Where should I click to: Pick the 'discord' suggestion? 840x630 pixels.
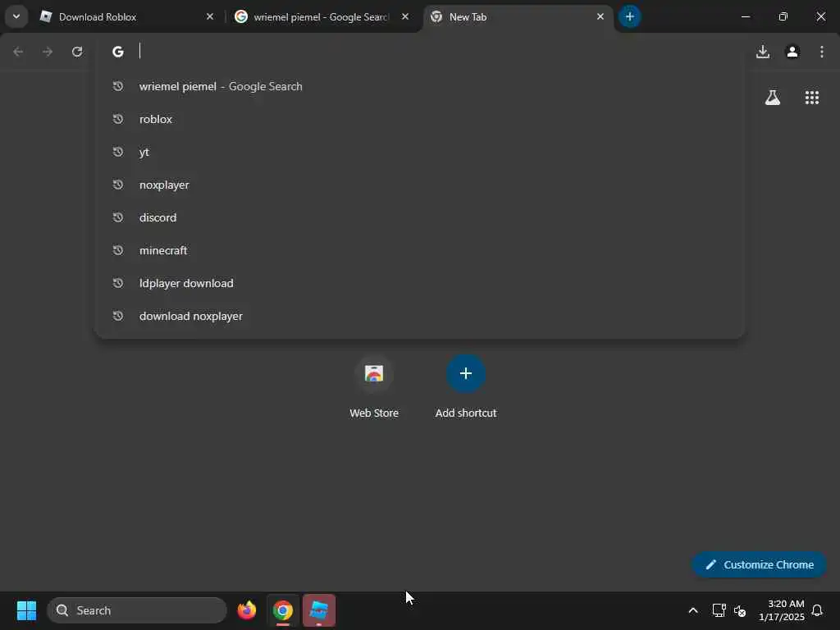[x=419, y=217]
